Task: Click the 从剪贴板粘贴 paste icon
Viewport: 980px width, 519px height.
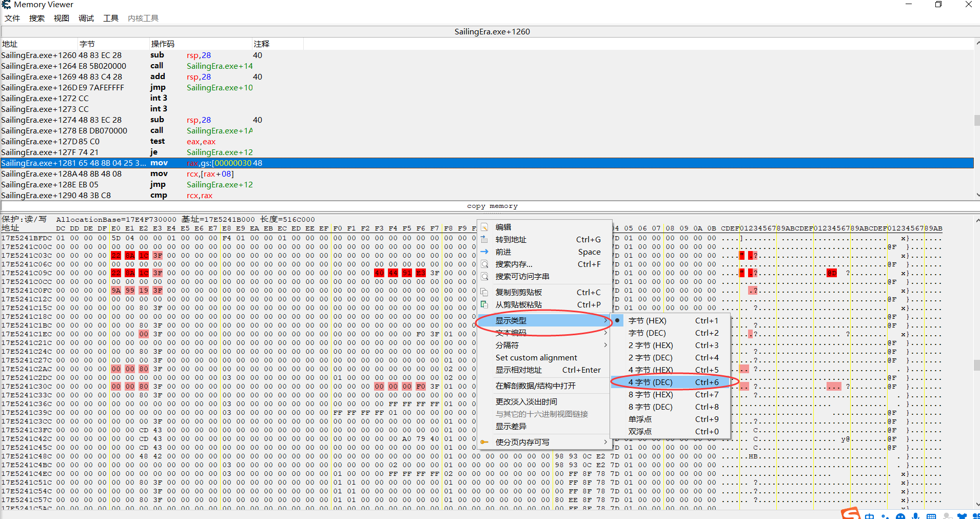Action: tap(484, 304)
